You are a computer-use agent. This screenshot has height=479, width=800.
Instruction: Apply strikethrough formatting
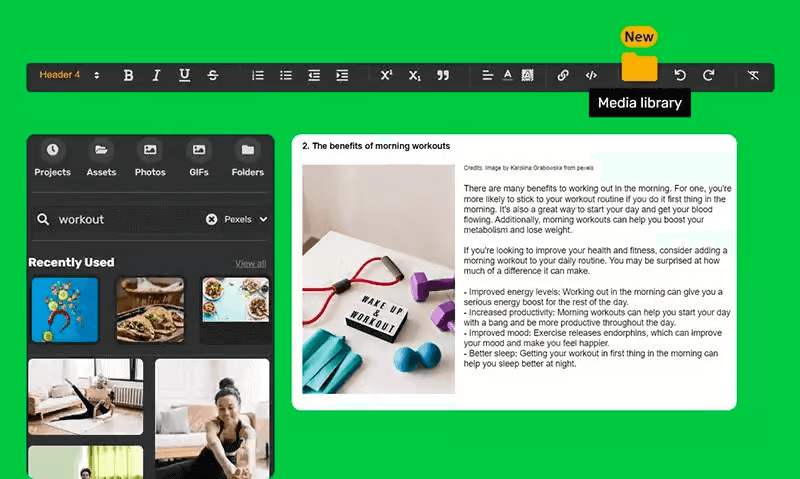(213, 76)
